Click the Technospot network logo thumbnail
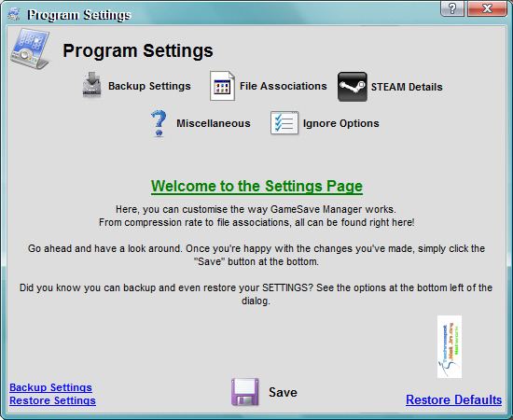Image resolution: width=513 pixels, height=420 pixels. pos(450,346)
